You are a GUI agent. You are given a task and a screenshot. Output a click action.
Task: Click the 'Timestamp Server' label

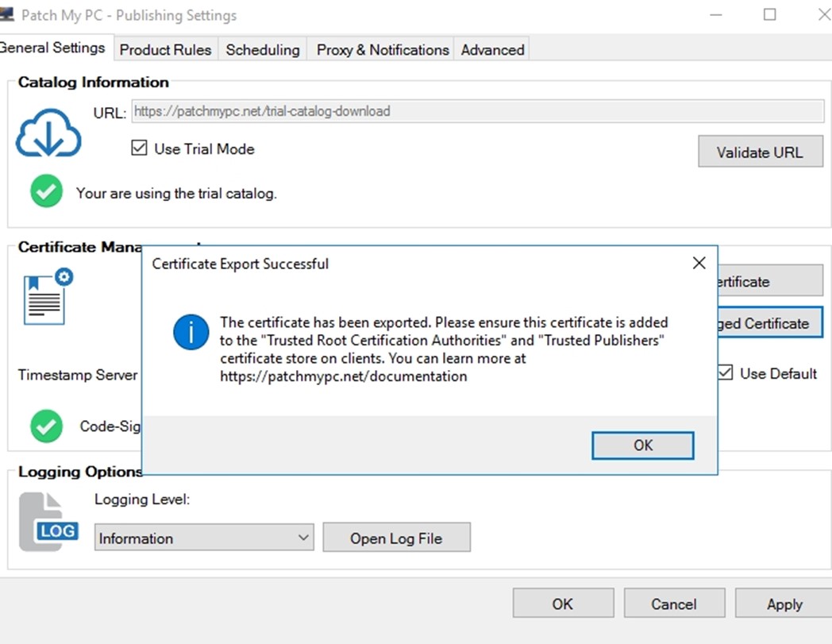78,375
